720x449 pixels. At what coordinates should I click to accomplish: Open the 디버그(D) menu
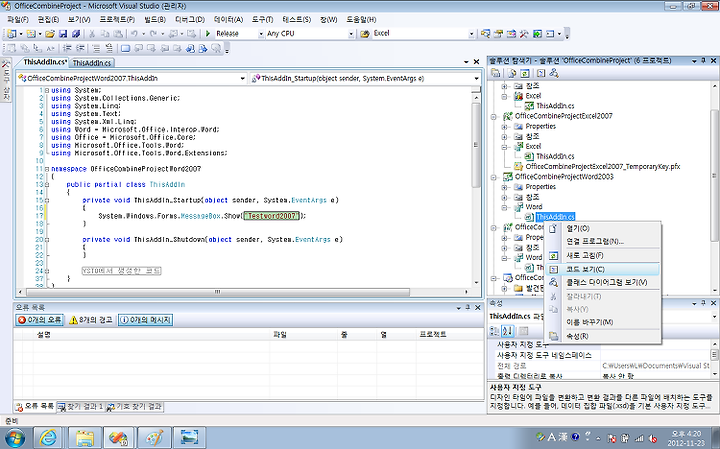click(190, 20)
